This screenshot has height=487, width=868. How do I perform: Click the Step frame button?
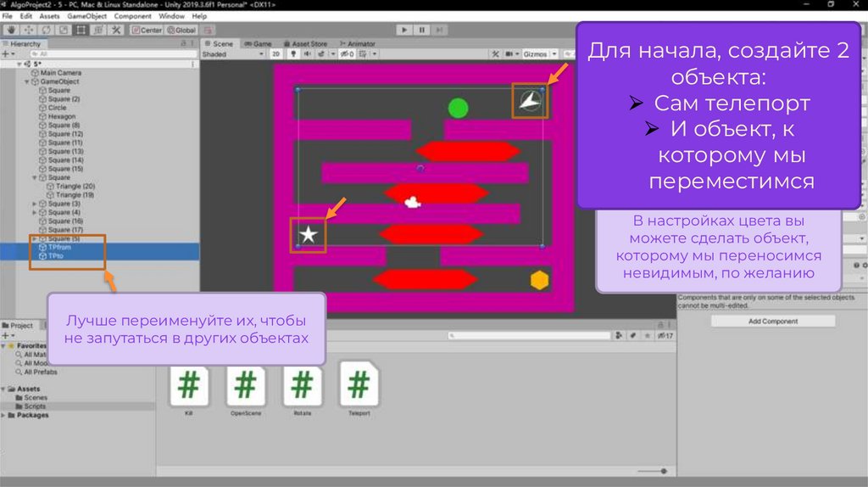tap(440, 30)
